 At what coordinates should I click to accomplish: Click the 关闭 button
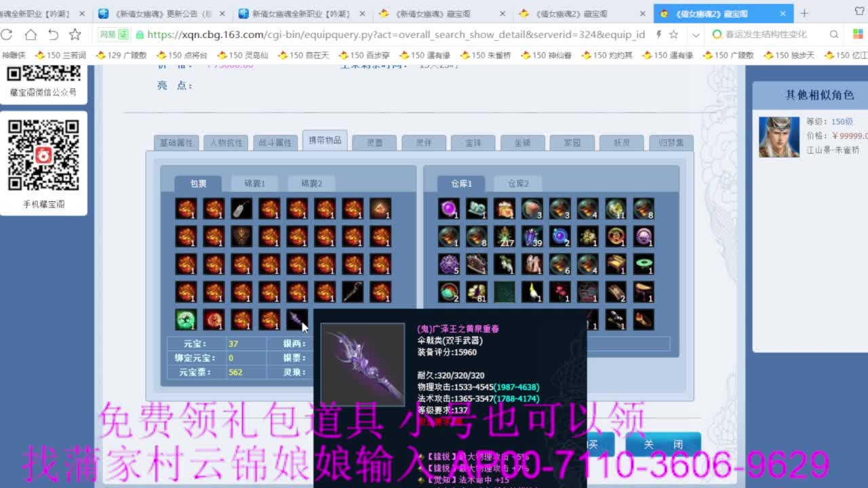[663, 445]
